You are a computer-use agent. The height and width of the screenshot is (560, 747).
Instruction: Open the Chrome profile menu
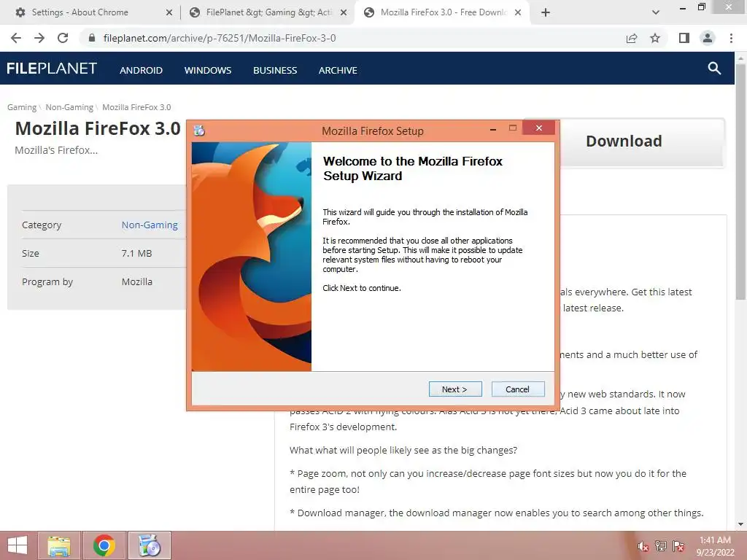point(708,38)
